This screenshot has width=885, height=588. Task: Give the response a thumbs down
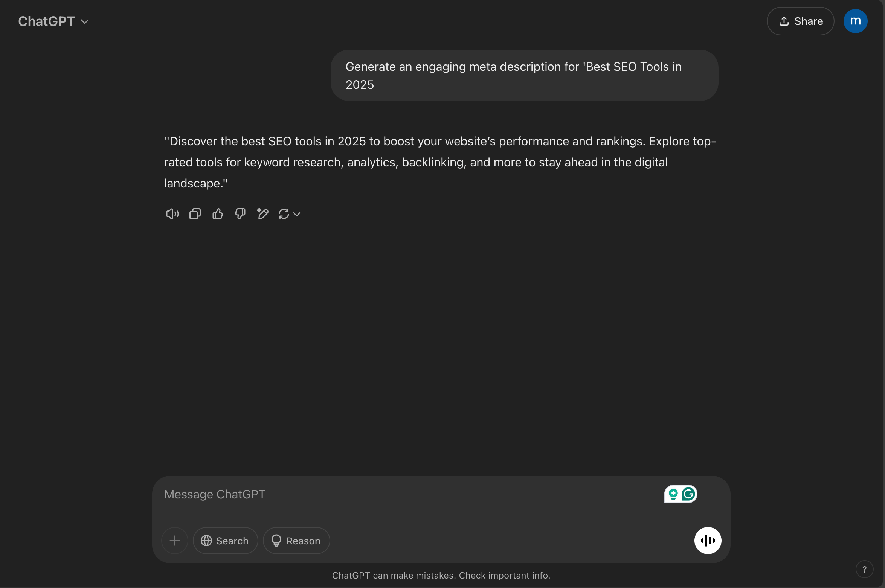240,214
